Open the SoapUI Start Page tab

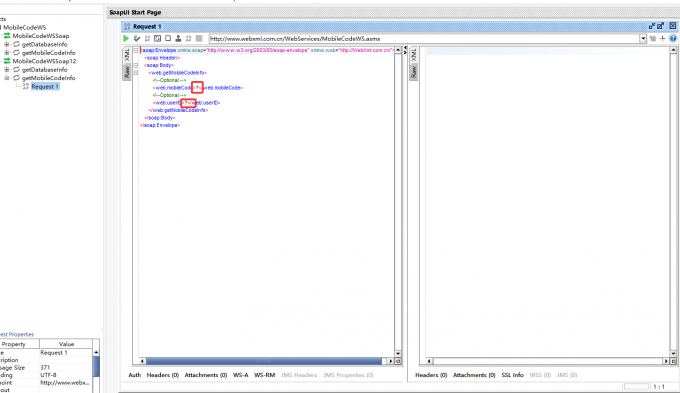[135, 13]
